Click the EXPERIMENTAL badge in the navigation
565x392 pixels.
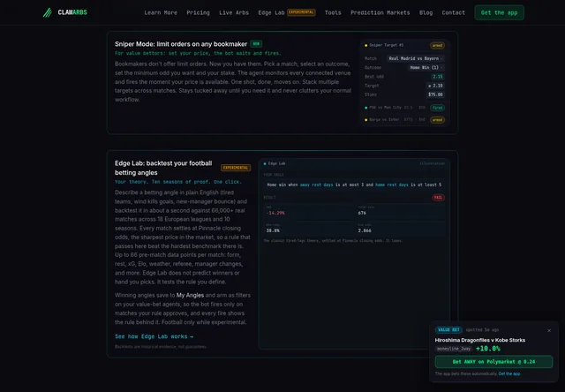(301, 12)
